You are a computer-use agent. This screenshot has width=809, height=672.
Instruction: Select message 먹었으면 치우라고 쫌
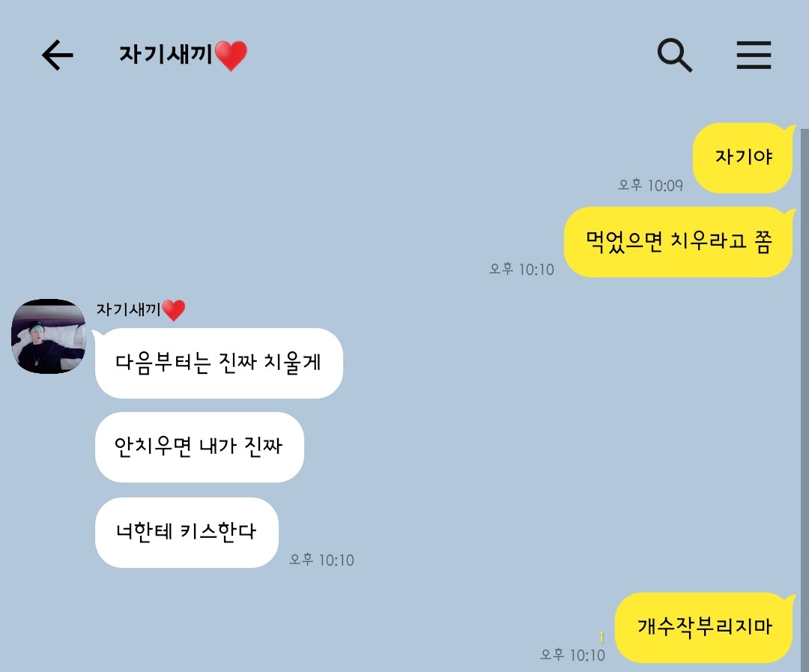tap(679, 241)
